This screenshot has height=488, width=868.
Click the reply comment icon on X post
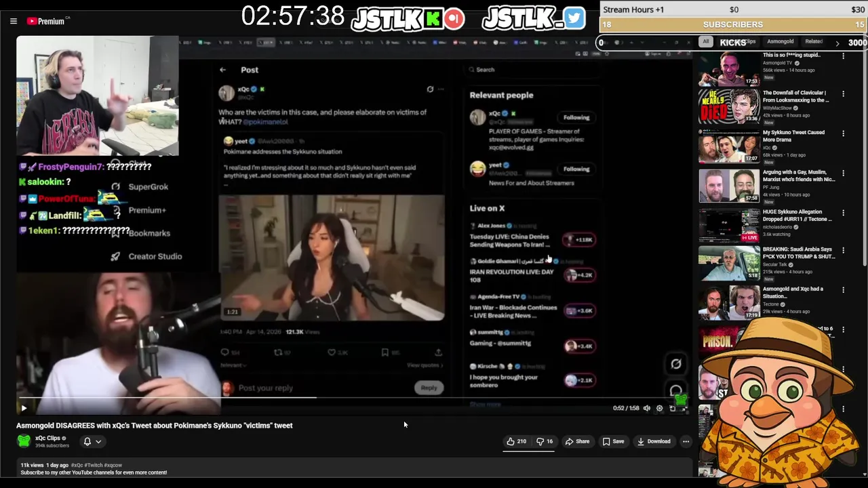pyautogui.click(x=225, y=352)
